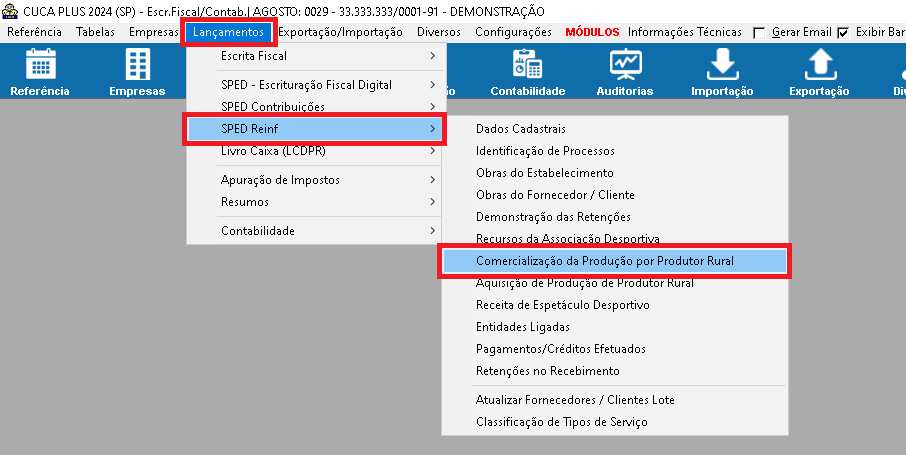Select Retenções no Recebimento
The image size is (906, 455).
(614, 371)
